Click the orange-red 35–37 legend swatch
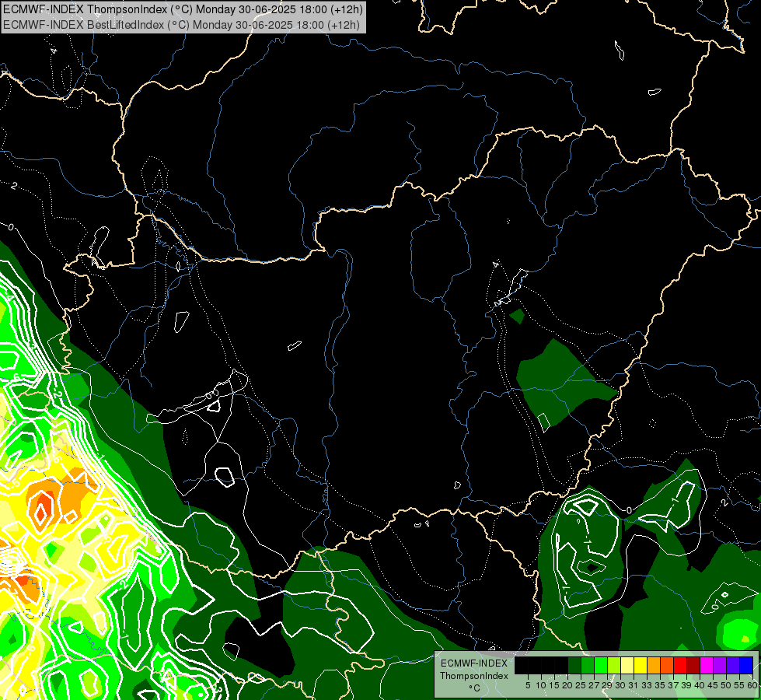 point(667,666)
